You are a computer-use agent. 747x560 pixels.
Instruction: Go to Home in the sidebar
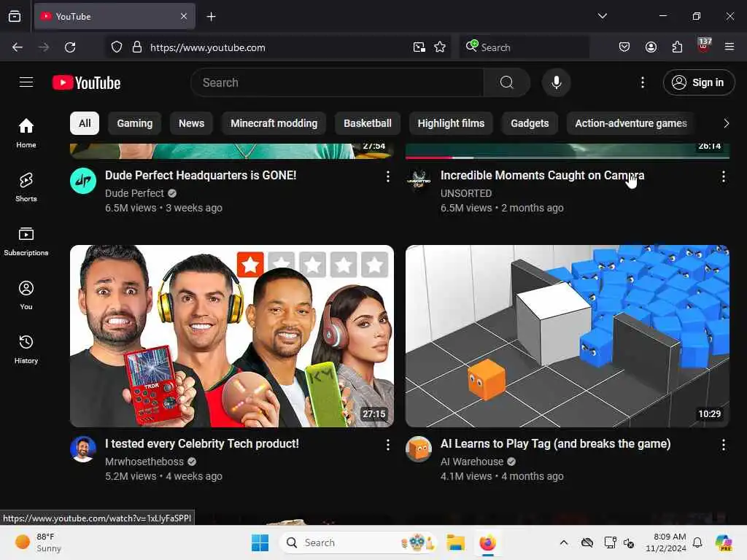26,133
